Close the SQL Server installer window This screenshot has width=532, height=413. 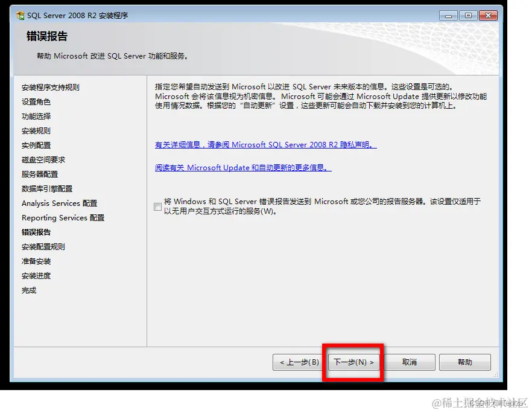point(488,16)
